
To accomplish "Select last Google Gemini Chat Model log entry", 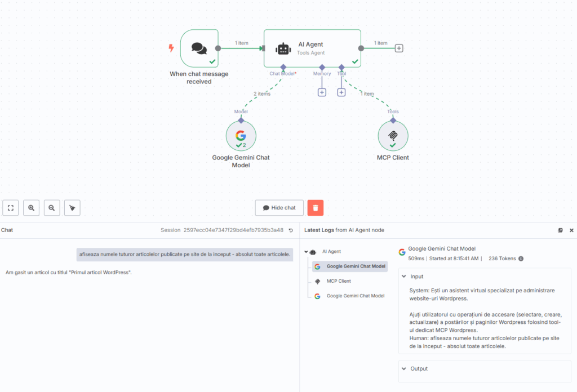I will click(x=350, y=296).
